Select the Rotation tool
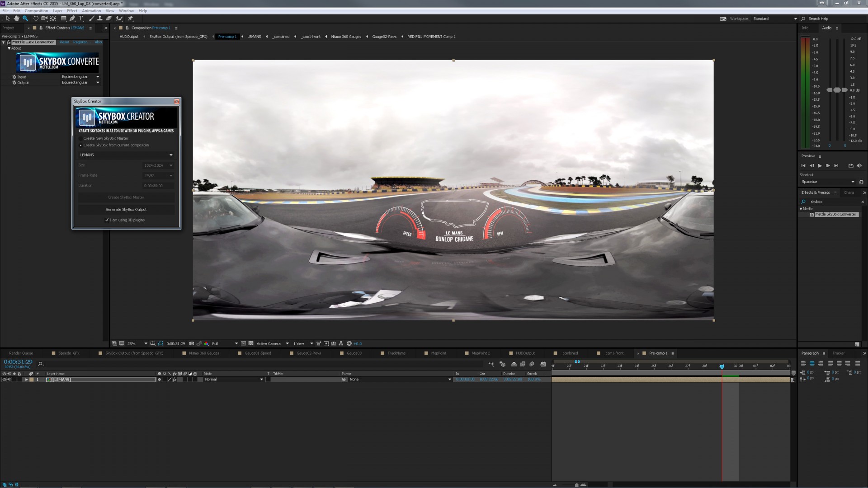This screenshot has height=488, width=868. (36, 19)
